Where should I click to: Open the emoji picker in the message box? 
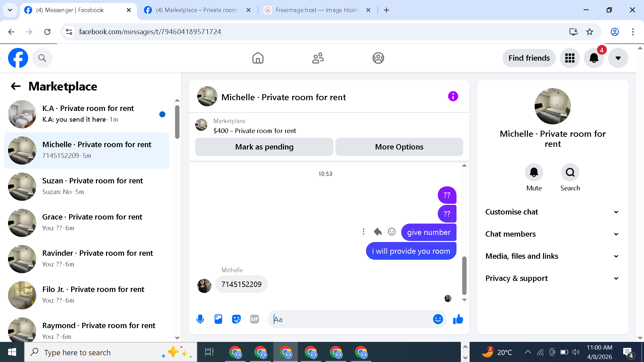point(438,319)
